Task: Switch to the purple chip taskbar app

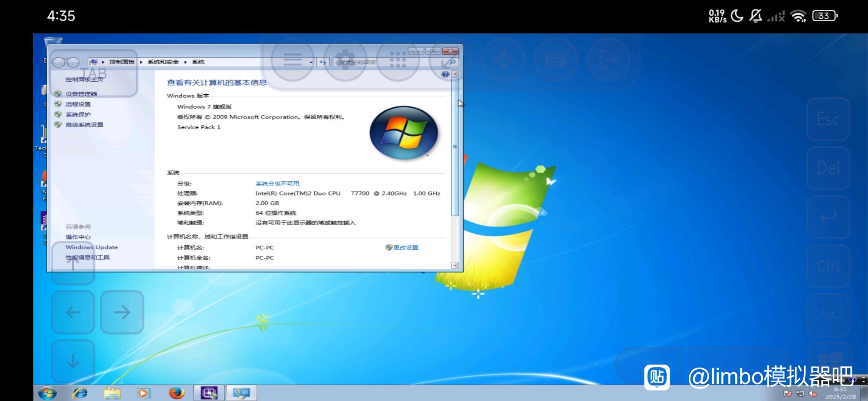Action: tap(209, 393)
